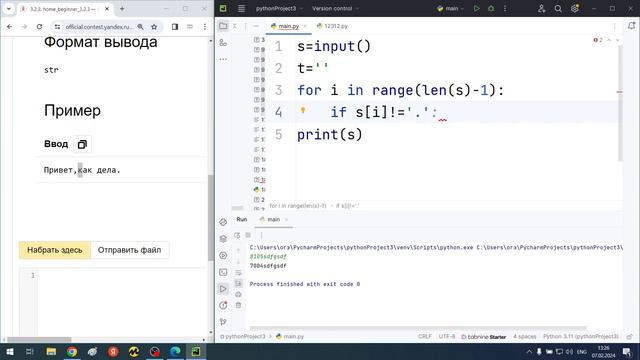The height and width of the screenshot is (360, 640).
Task: Open Chrome tab search dropdown arrow
Action: click(9, 9)
